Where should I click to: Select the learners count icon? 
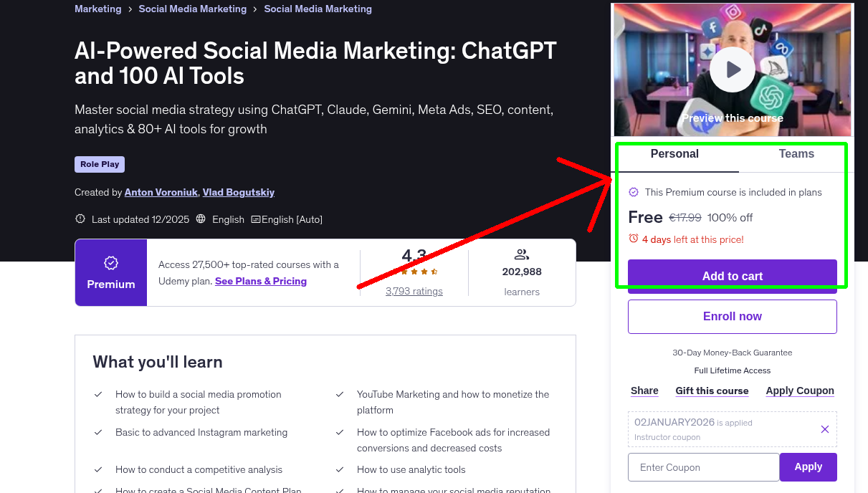pos(521,254)
